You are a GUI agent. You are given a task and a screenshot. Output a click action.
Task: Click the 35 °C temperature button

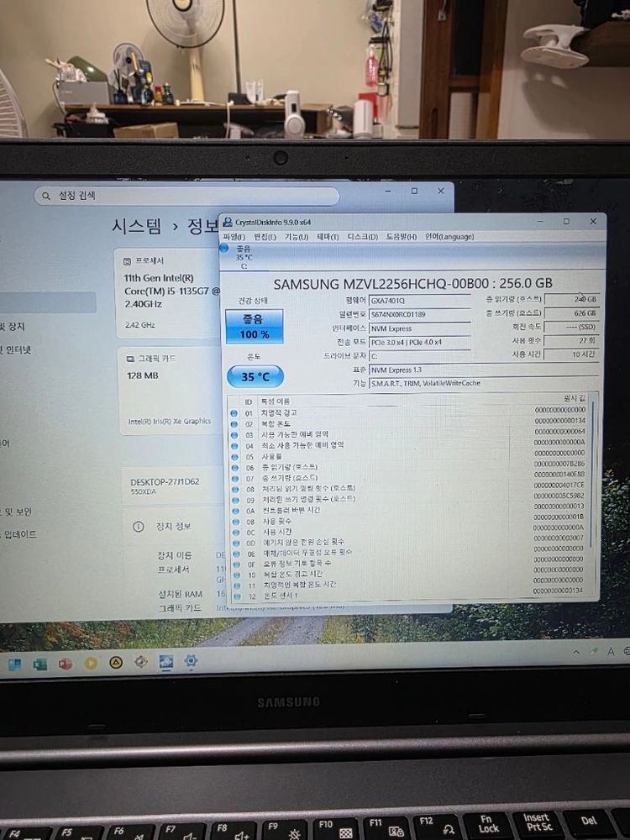[255, 376]
